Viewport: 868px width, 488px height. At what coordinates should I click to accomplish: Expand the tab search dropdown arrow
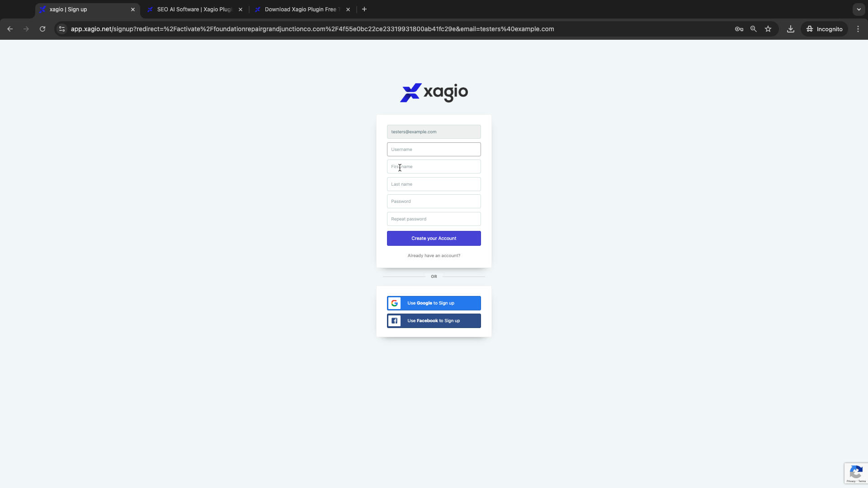pos(859,9)
